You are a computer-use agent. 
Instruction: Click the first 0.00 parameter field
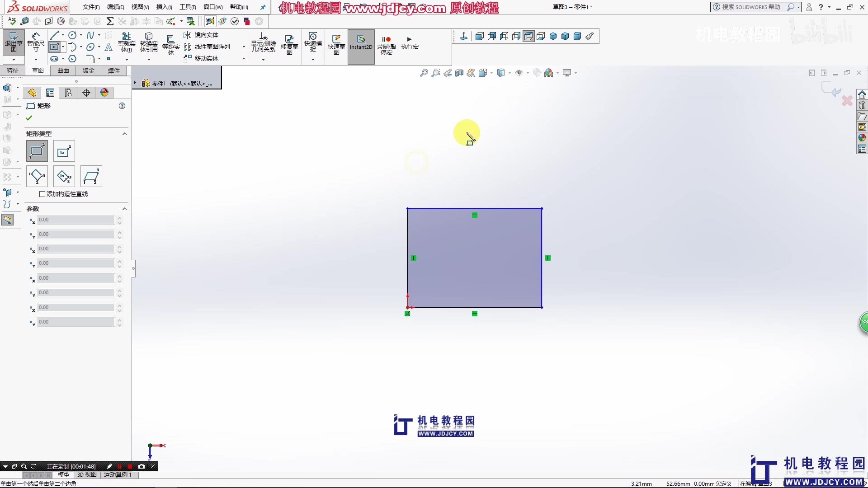(x=72, y=220)
